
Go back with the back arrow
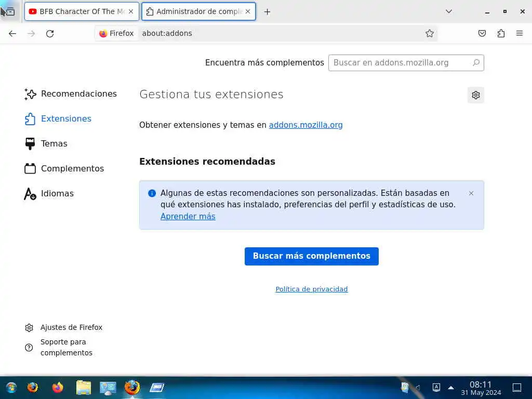click(x=12, y=33)
